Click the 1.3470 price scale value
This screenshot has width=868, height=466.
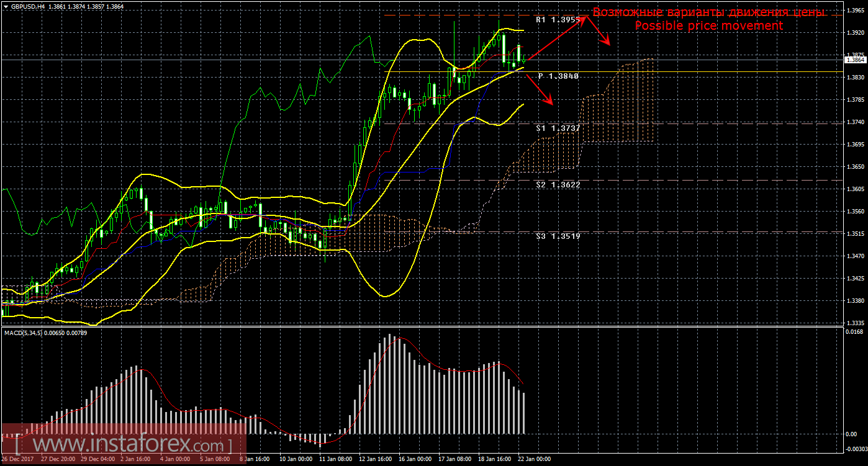pos(855,256)
